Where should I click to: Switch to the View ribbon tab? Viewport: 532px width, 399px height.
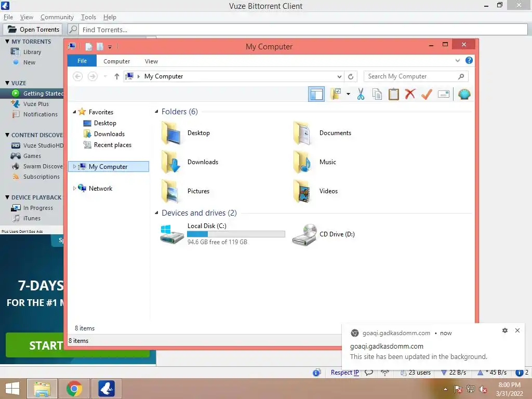pos(151,61)
